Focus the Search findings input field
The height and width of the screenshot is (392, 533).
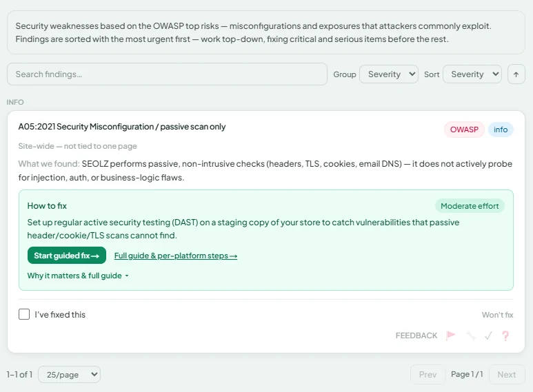167,74
